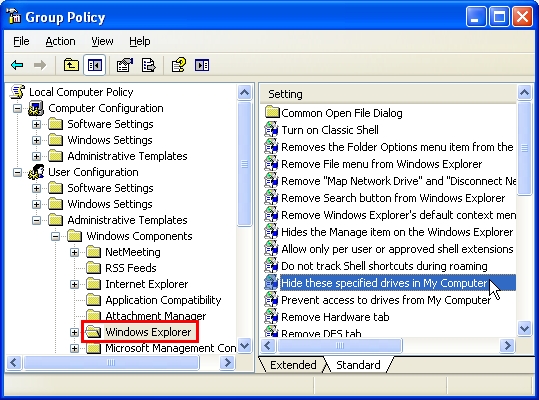539x400 pixels.
Task: Switch to the Standard tab
Action: coord(358,365)
